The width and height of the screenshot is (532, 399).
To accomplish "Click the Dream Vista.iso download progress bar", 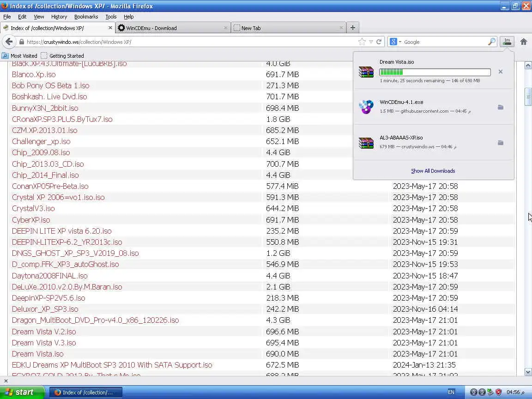I will point(435,72).
